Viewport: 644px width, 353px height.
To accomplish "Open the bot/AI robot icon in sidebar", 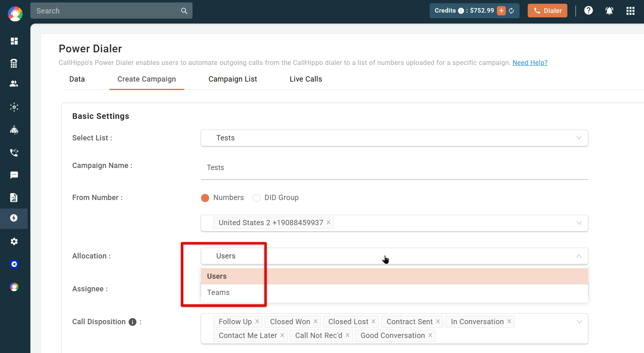I will pyautogui.click(x=14, y=130).
